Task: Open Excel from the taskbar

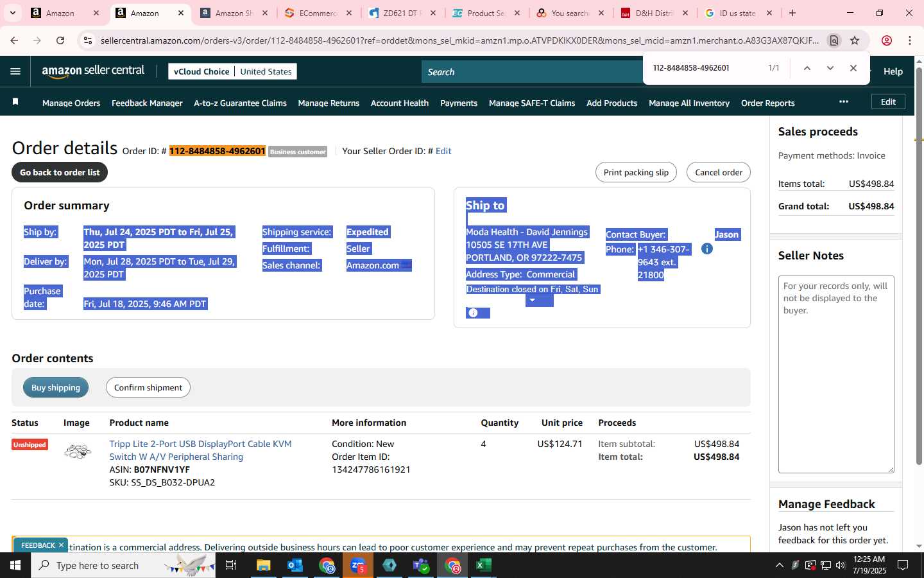Action: click(484, 565)
